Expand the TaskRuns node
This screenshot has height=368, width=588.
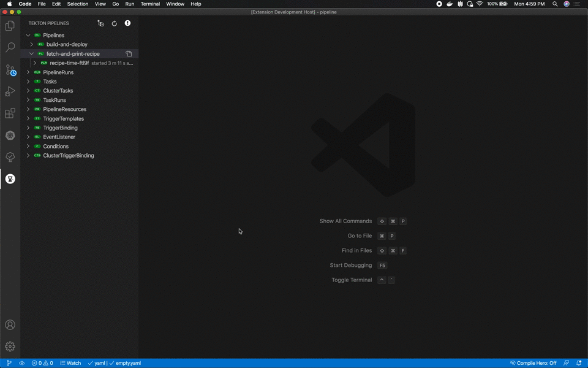click(28, 100)
